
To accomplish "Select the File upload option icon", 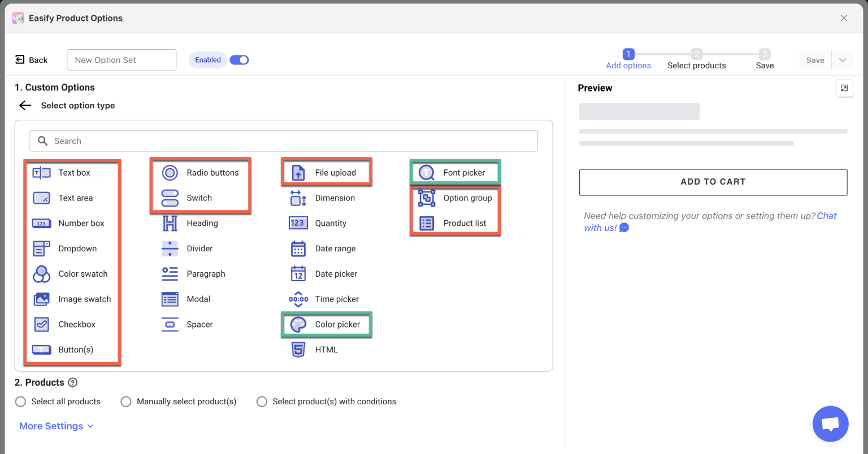I will point(298,173).
